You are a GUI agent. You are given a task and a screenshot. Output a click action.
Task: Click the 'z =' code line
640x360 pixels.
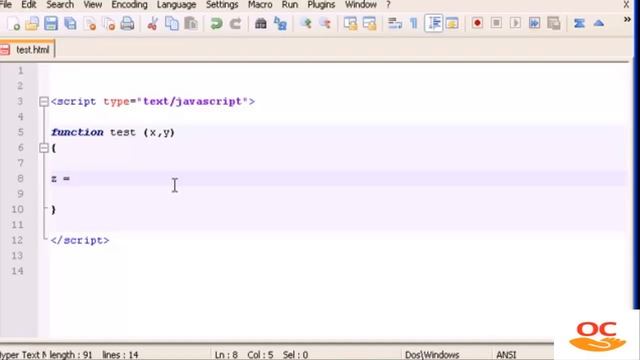[x=60, y=179]
